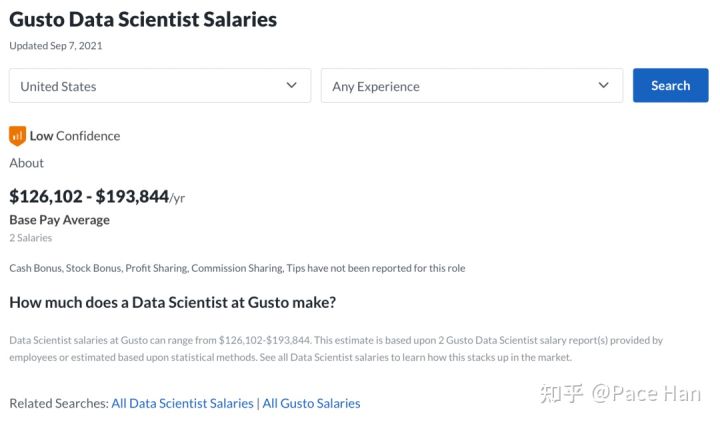720x423 pixels.
Task: Click the paragraph describing the salary estimate
Action: point(336,349)
